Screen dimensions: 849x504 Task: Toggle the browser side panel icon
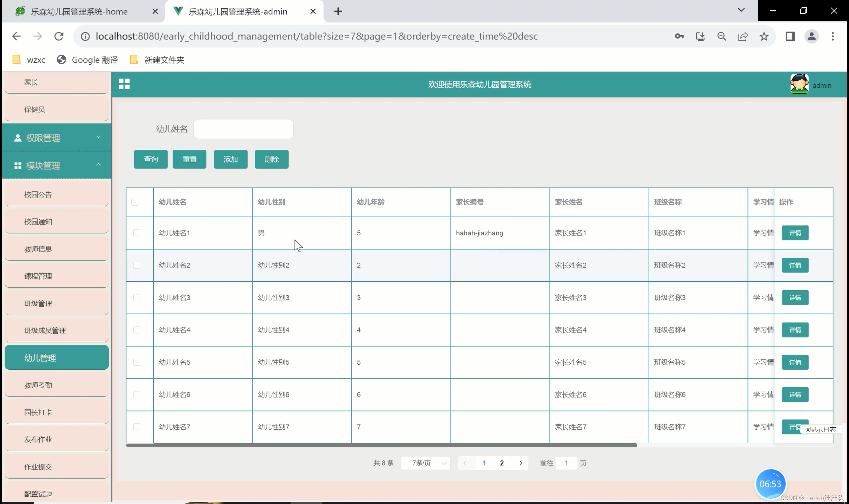790,36
